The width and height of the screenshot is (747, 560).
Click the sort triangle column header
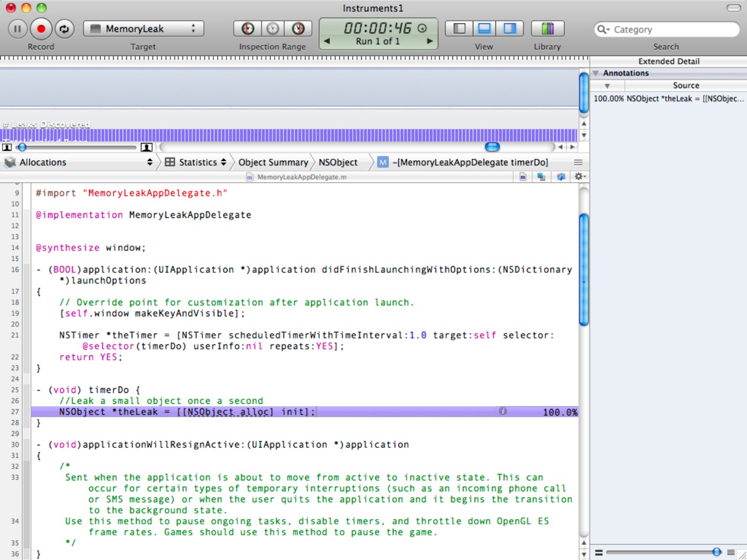(607, 85)
